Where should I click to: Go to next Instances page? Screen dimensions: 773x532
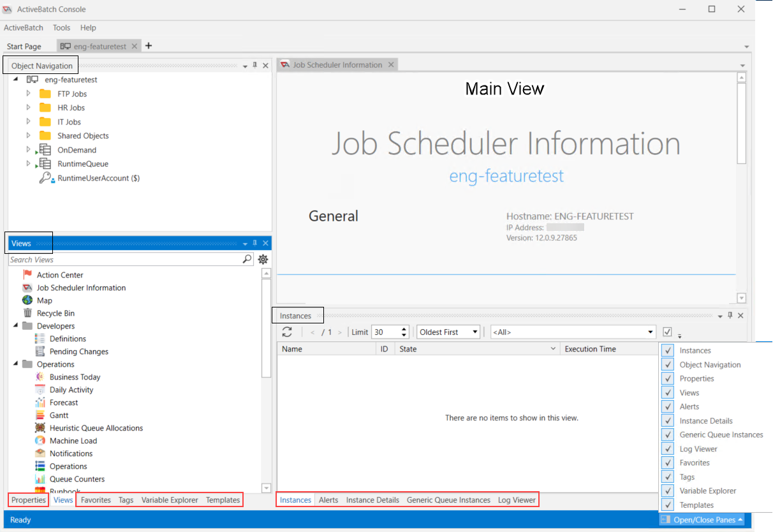point(340,332)
